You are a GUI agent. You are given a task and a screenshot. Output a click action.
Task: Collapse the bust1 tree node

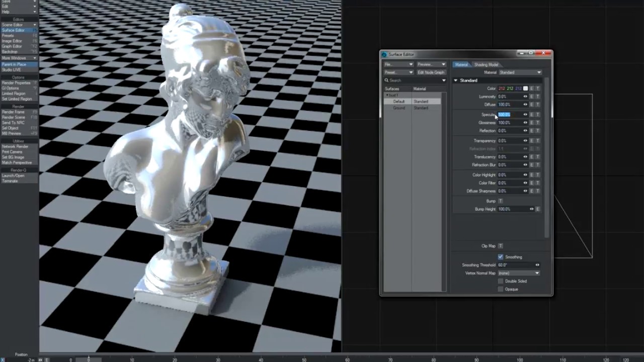coord(387,95)
